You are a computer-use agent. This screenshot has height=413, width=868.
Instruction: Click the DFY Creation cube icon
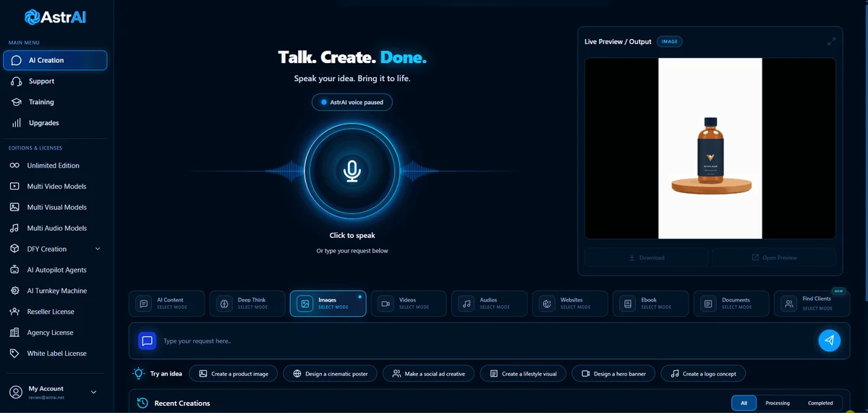(x=14, y=249)
